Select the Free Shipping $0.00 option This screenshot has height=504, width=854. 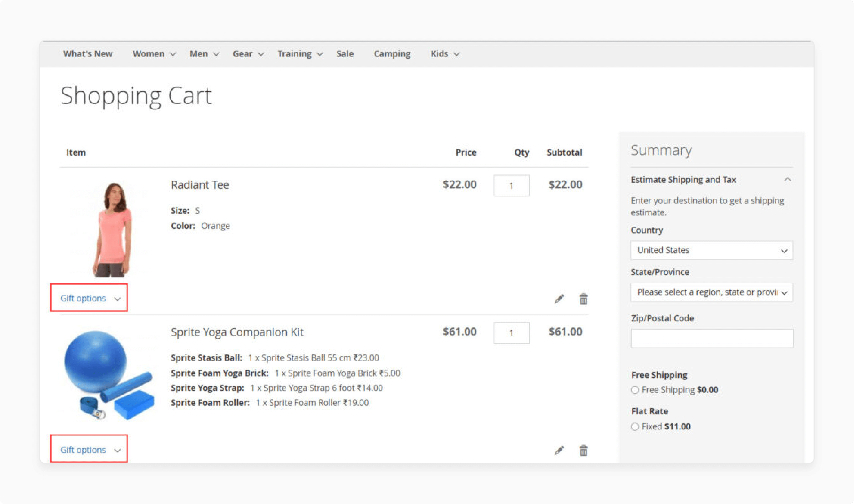[635, 390]
